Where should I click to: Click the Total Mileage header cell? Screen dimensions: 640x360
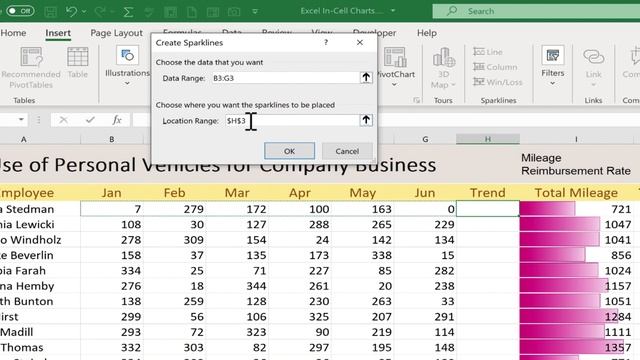click(x=576, y=193)
